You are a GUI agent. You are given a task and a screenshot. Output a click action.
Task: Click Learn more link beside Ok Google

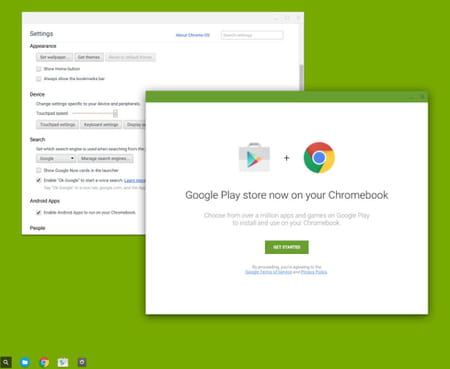click(135, 180)
